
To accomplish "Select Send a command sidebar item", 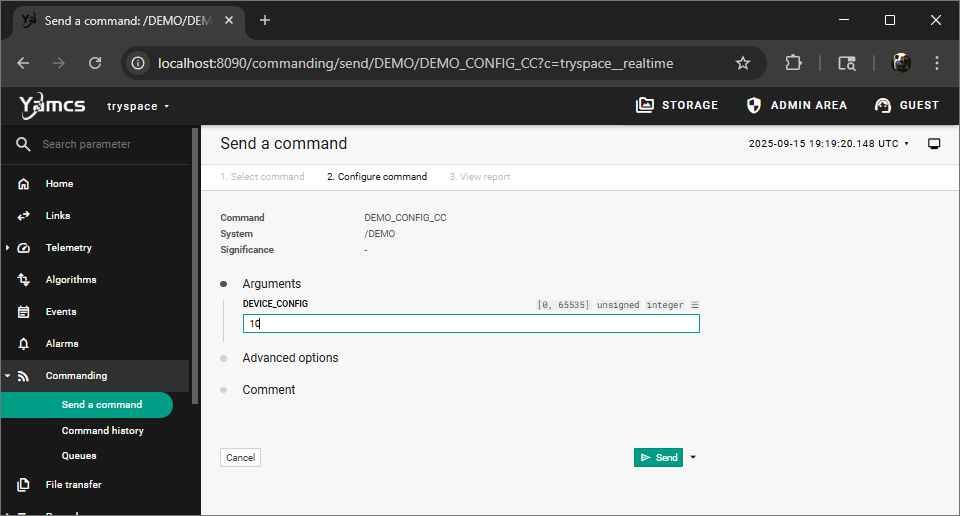I will click(87, 405).
